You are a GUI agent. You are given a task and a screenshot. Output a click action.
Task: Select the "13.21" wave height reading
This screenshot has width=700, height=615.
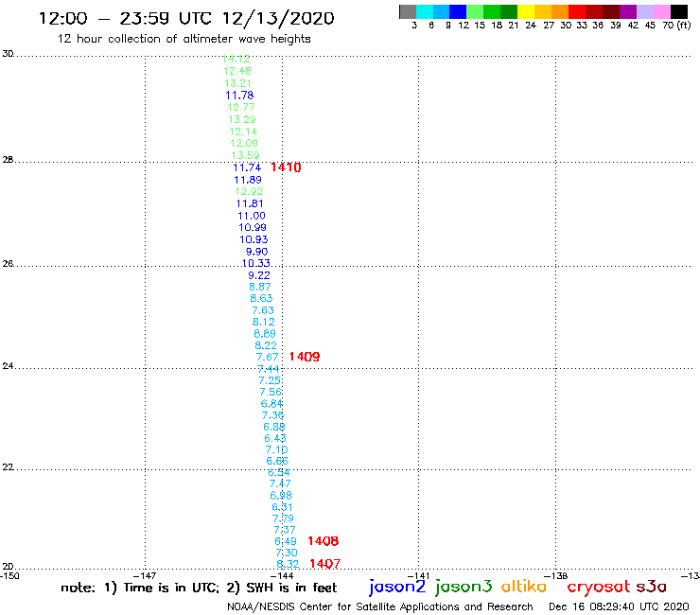[x=237, y=83]
